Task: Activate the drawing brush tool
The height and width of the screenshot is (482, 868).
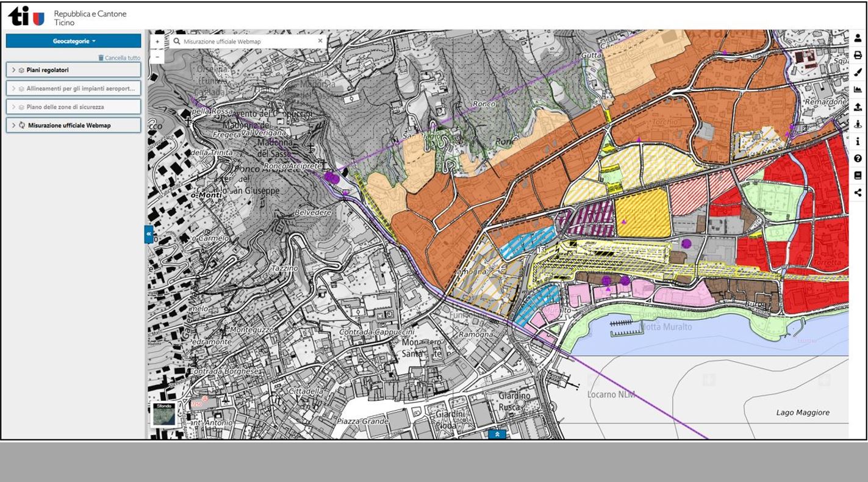Action: tap(859, 71)
